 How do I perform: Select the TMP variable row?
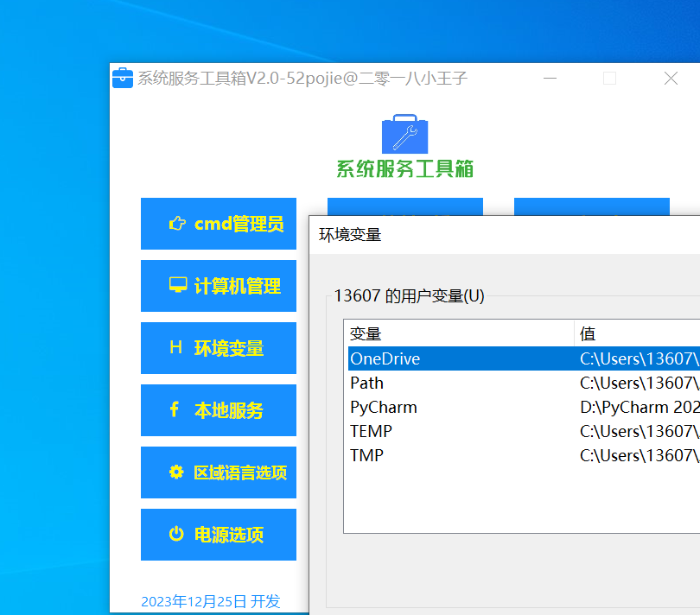click(367, 455)
